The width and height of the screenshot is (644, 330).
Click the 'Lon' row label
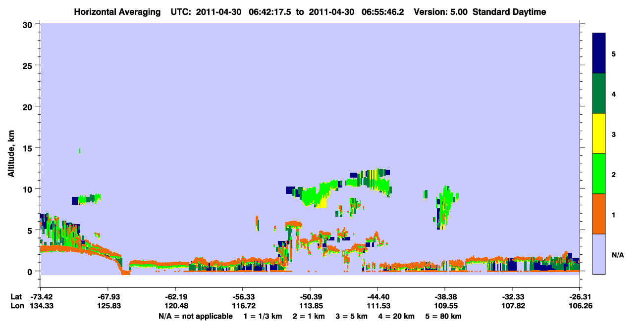16,306
